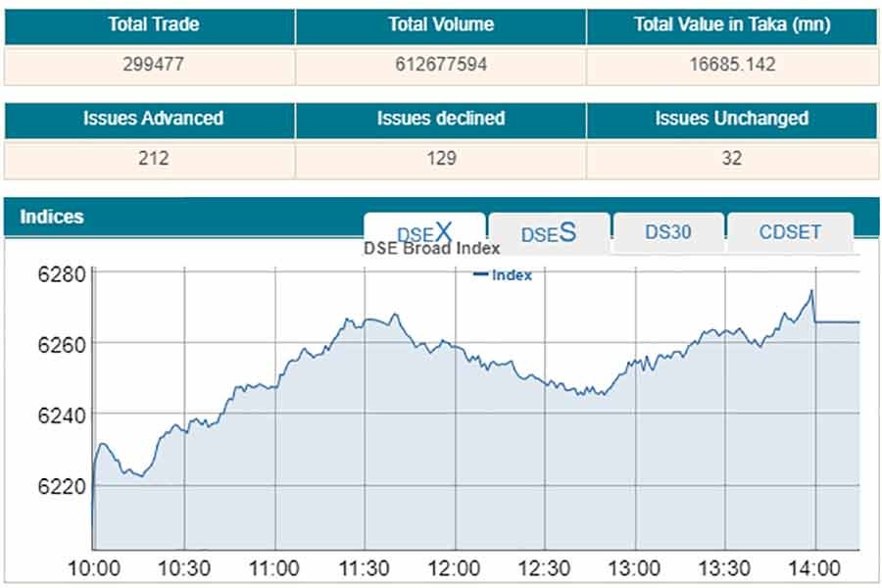Click the 14:00 time axis label

814,568
